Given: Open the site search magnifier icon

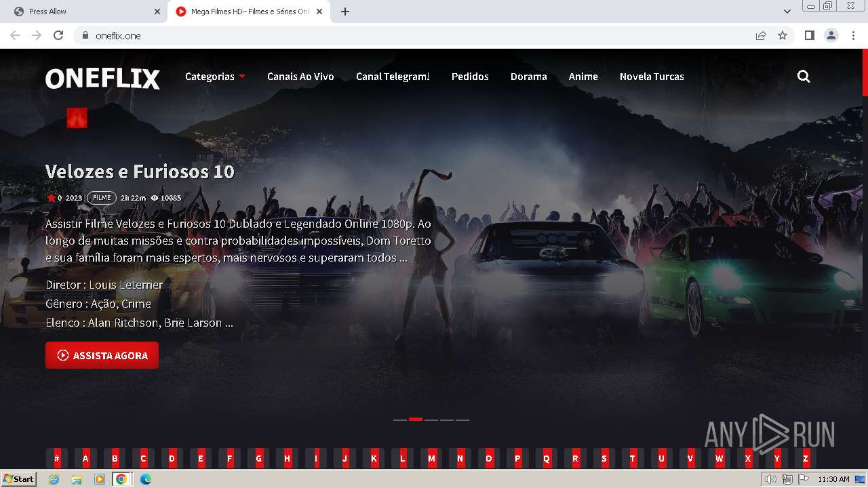Looking at the screenshot, I should (x=804, y=77).
